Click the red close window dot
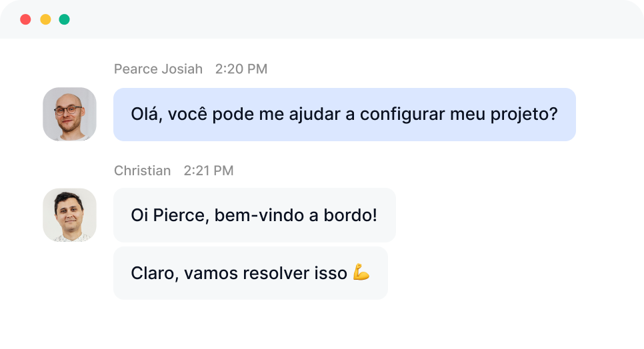The height and width of the screenshot is (349, 644). [25, 19]
